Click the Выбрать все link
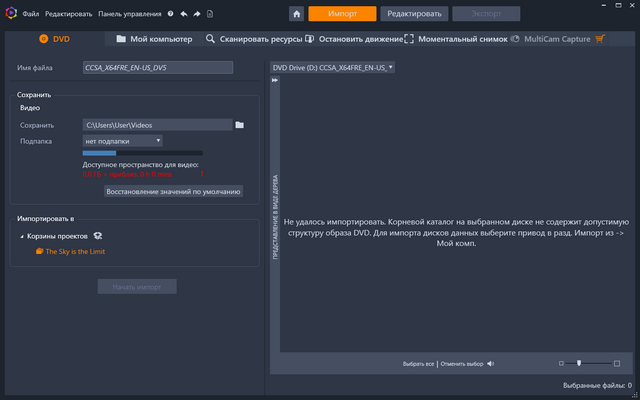640x400 pixels. click(418, 363)
